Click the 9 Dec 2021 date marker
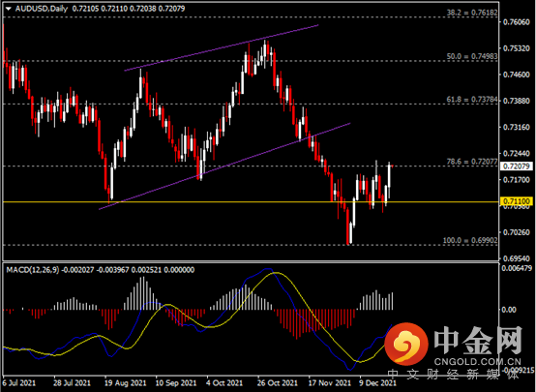Image resolution: width=536 pixels, height=392 pixels. tap(377, 382)
